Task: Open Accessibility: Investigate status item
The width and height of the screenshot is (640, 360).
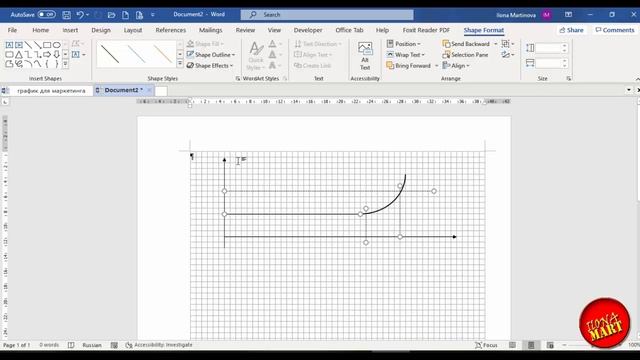Action: [x=159, y=345]
